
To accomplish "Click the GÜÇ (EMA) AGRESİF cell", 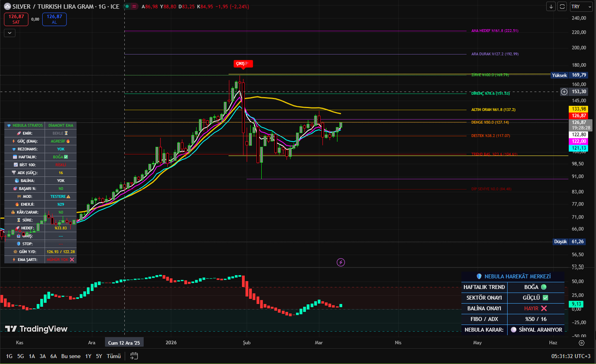I will [x=61, y=141].
